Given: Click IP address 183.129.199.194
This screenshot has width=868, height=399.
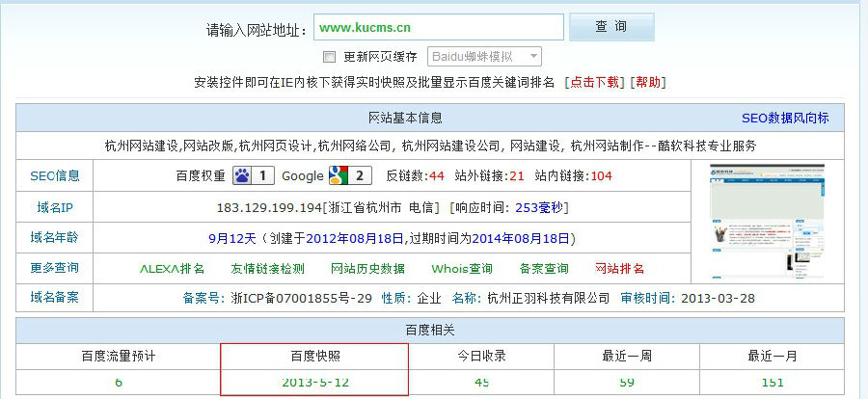Looking at the screenshot, I should 269,208.
